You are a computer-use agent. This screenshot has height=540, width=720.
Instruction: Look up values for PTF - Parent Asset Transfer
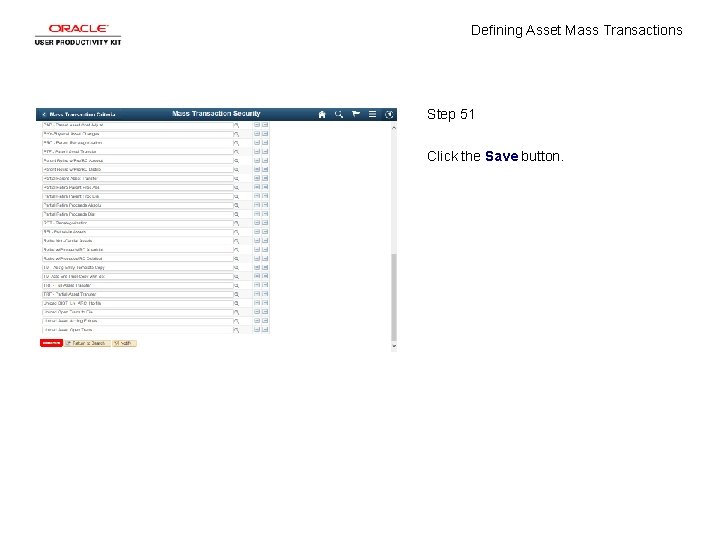pos(236,152)
